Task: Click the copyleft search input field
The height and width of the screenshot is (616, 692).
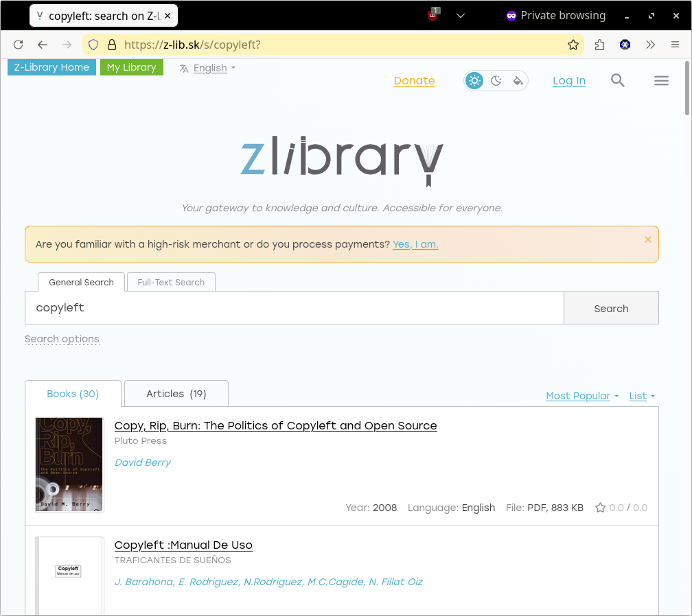Action: click(x=294, y=308)
